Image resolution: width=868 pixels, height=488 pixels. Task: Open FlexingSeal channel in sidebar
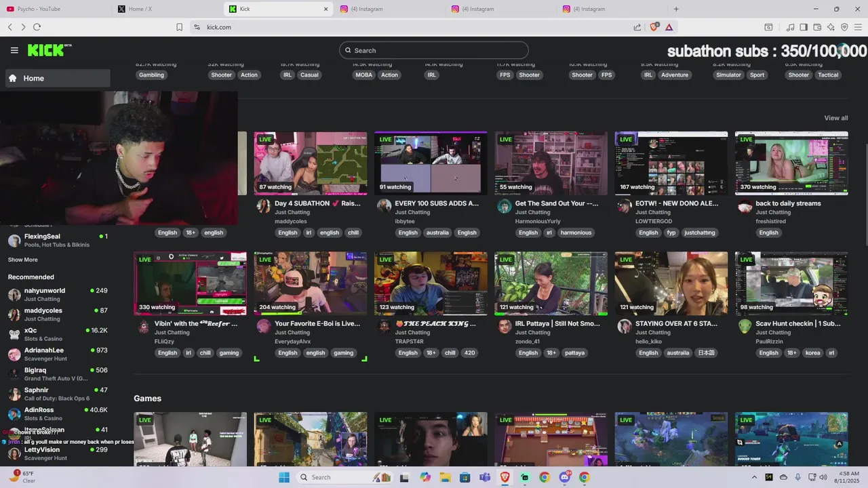(x=58, y=241)
